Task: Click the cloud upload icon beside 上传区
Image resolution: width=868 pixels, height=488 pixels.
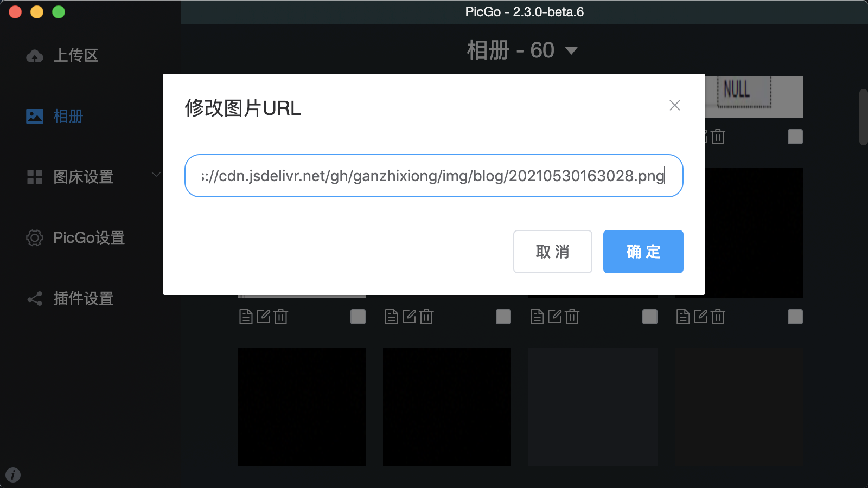Action: pos(35,56)
